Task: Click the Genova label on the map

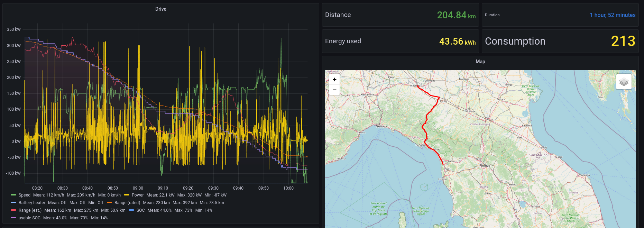Action: (x=381, y=126)
